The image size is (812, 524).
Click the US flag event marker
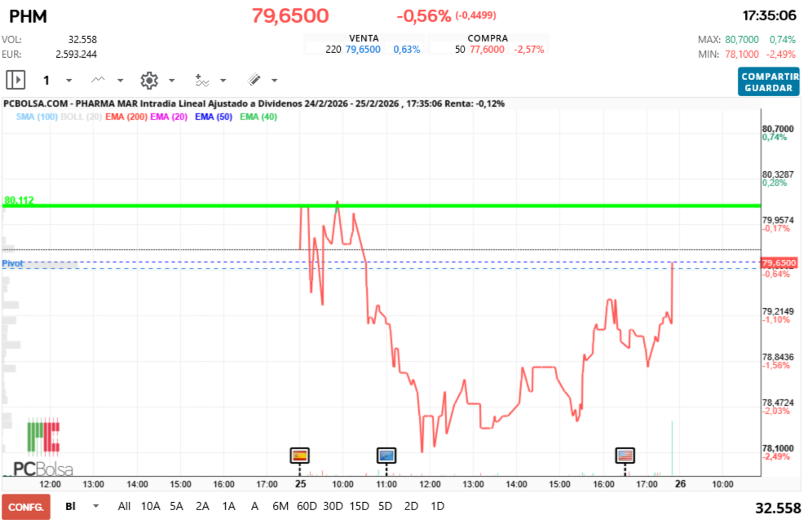click(624, 455)
